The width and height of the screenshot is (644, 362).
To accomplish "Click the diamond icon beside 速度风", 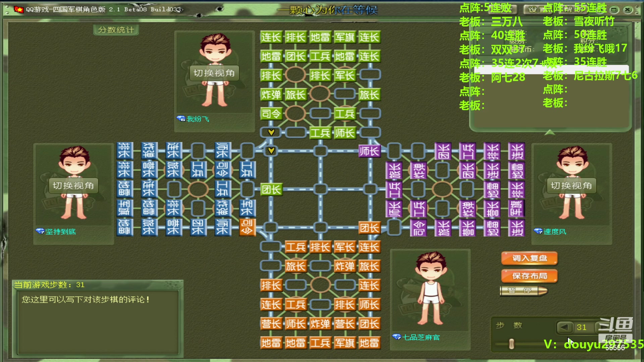I will (x=538, y=231).
